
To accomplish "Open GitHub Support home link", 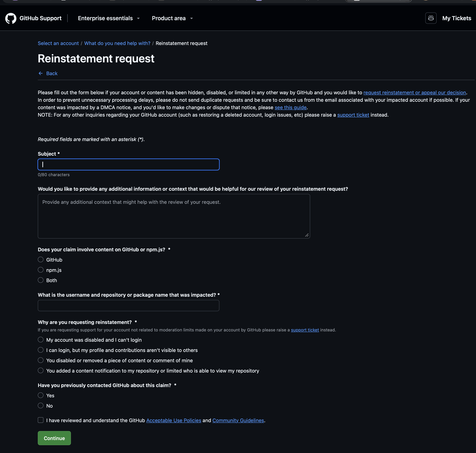I will point(40,18).
